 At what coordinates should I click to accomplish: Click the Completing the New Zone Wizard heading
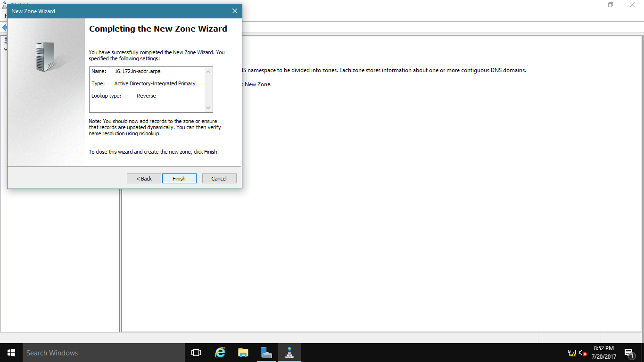point(158,29)
